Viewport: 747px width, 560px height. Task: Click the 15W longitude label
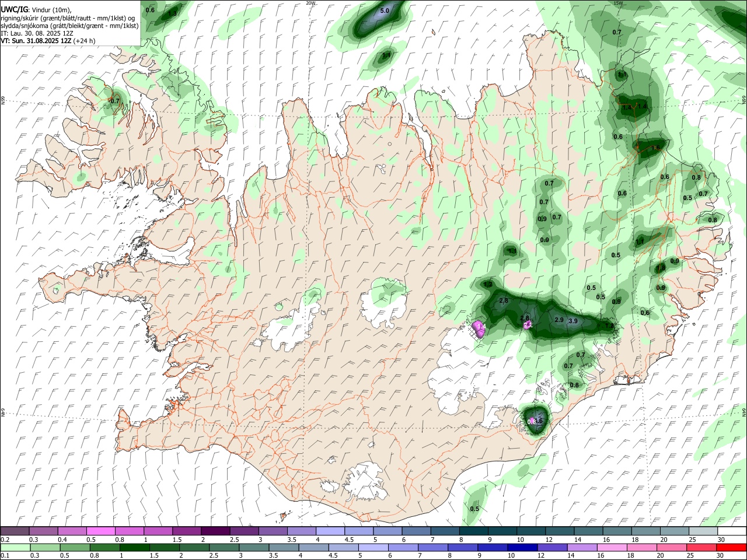point(618,3)
